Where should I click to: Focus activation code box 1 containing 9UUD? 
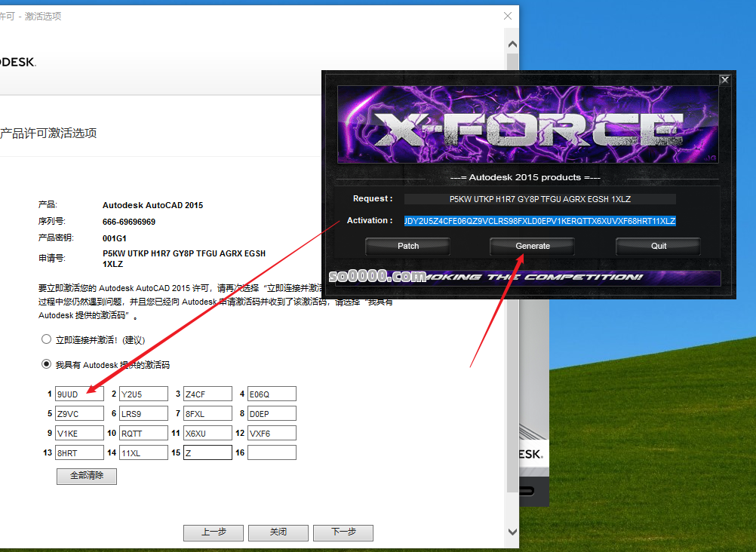tap(79, 394)
